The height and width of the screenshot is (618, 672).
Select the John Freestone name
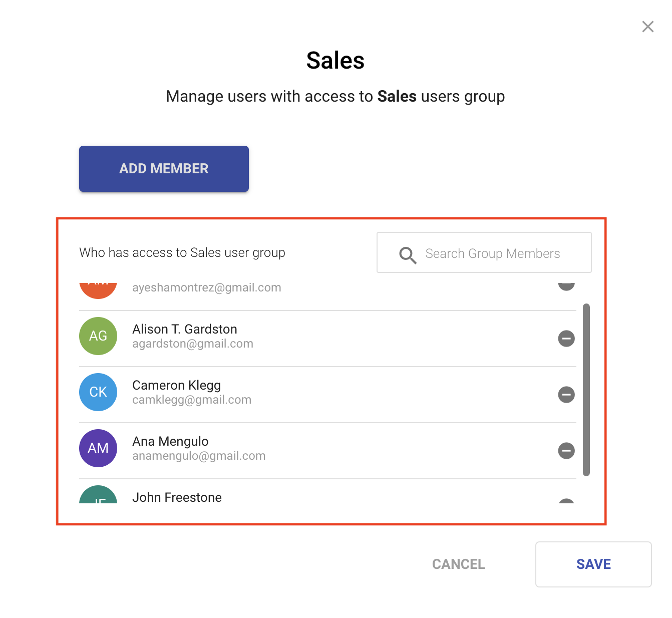click(177, 497)
